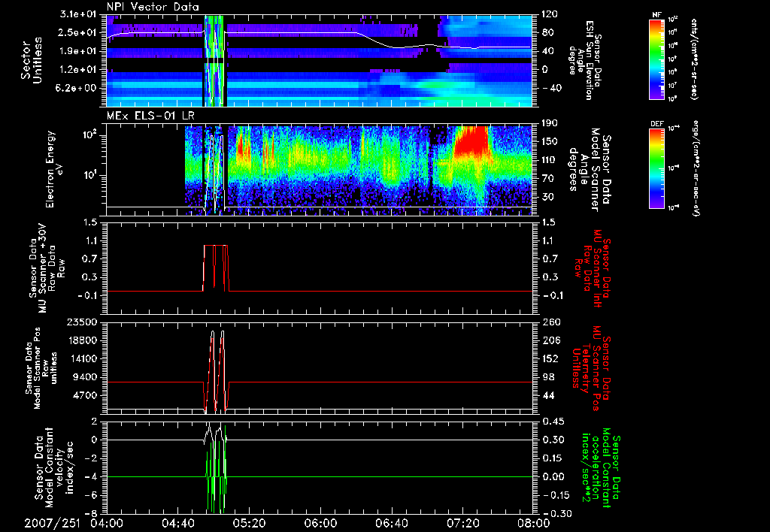Viewport: 770px width, 532px height.
Task: Click the 4700 scanner position tick label
Action: [x=85, y=395]
